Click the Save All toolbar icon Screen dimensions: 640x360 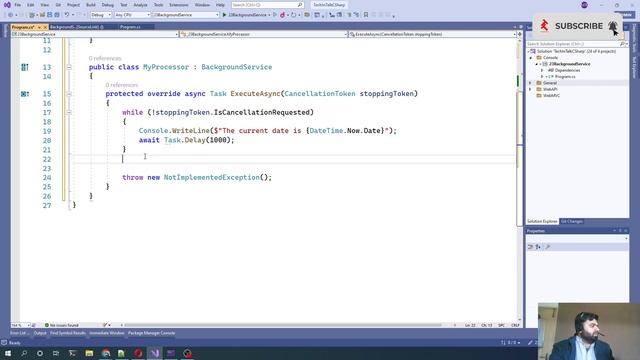57,15
